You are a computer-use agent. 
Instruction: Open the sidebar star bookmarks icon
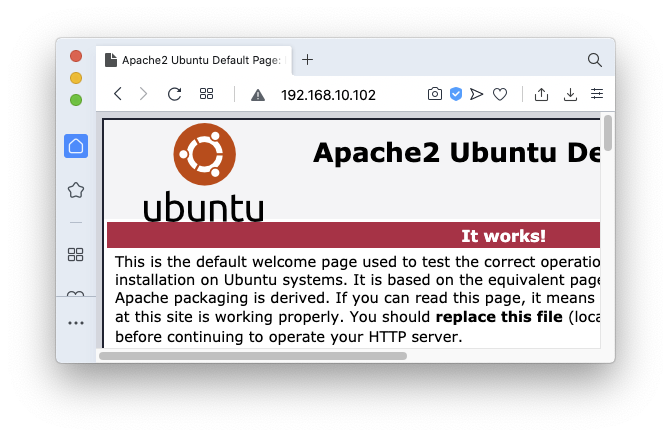76,190
